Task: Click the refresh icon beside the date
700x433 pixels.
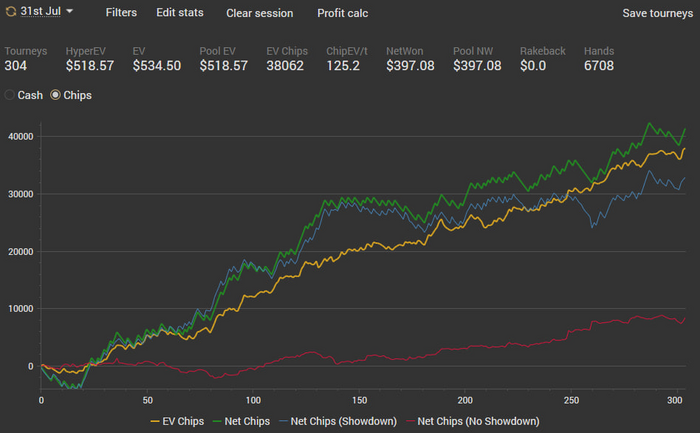Action: (11, 12)
